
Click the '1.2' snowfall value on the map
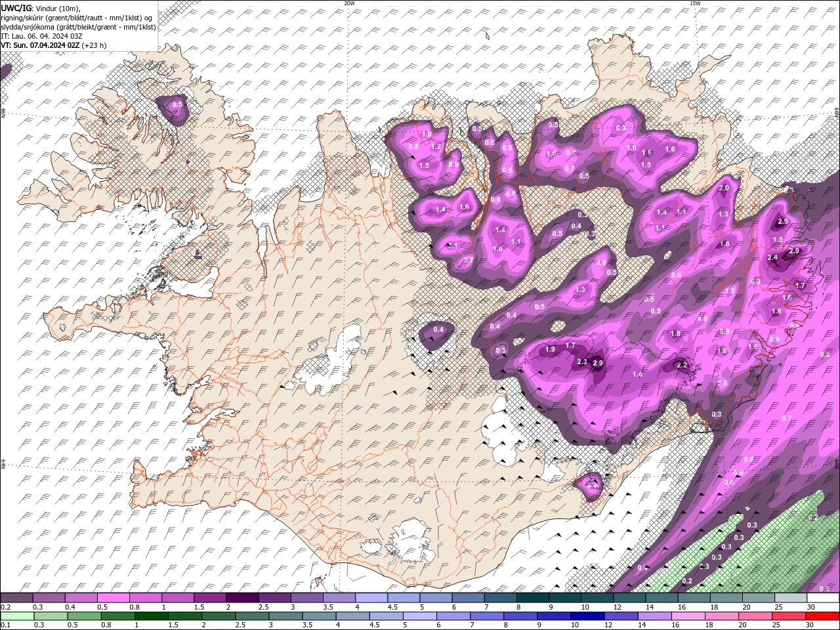[436, 146]
